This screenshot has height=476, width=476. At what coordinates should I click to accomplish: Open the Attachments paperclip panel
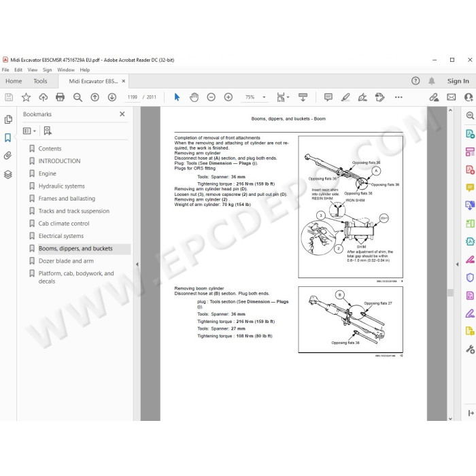(8, 156)
